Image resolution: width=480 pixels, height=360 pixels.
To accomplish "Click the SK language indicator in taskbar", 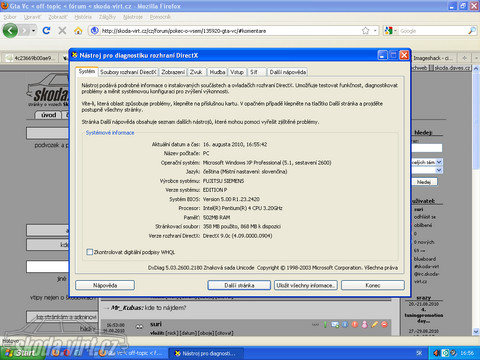I will [419, 353].
